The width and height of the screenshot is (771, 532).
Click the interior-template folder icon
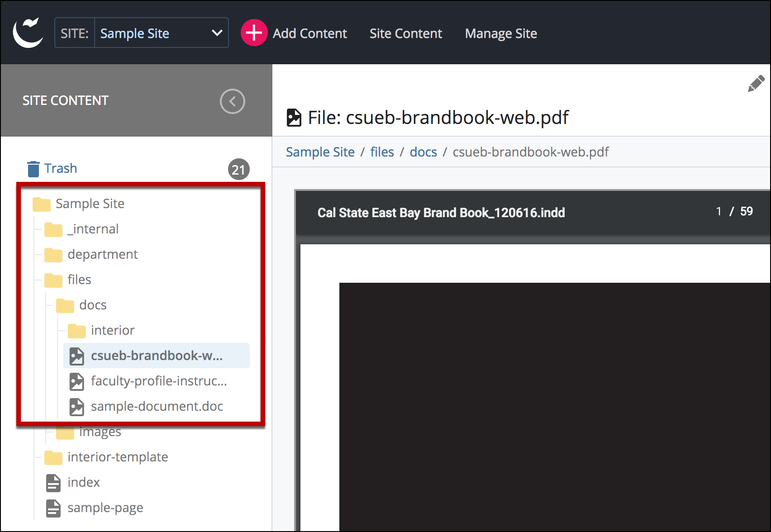click(x=53, y=457)
